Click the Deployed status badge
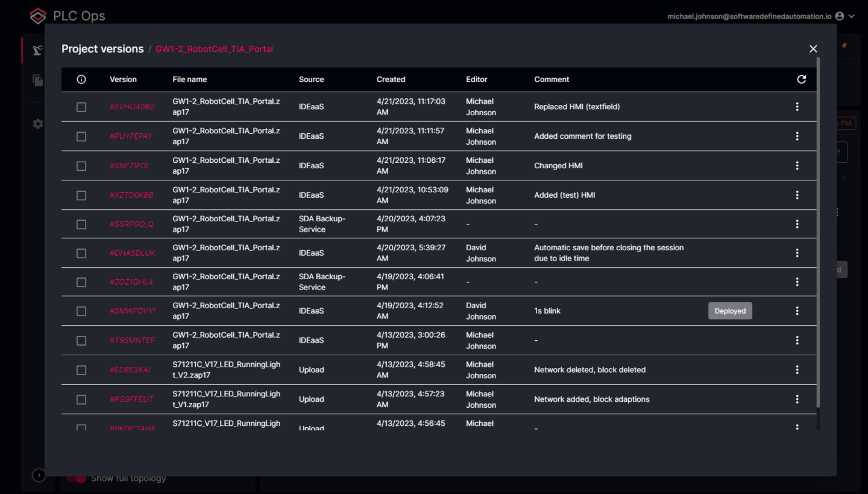 tap(730, 311)
